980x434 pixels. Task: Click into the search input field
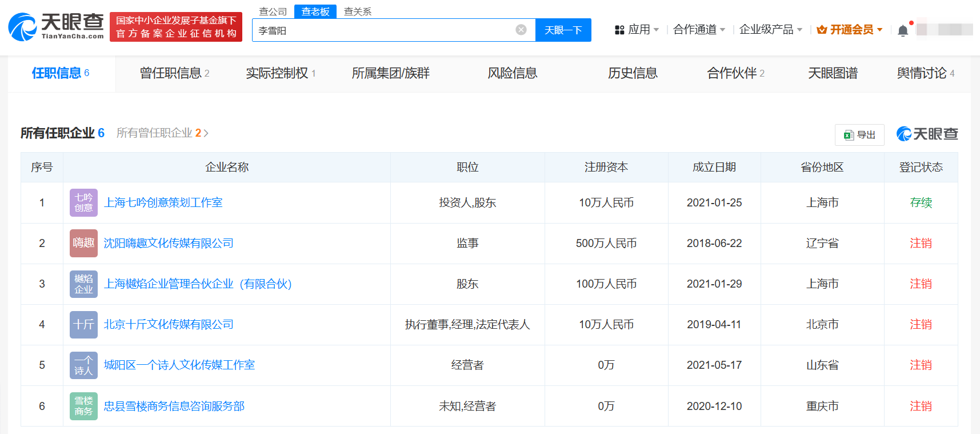[383, 30]
